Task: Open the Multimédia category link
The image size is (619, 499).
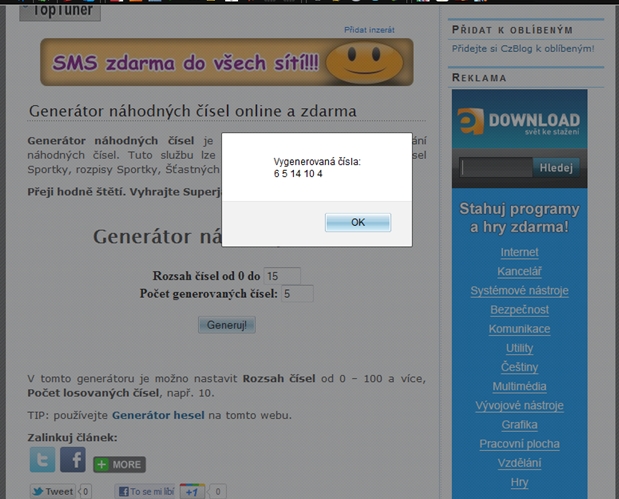Action: tap(519, 386)
